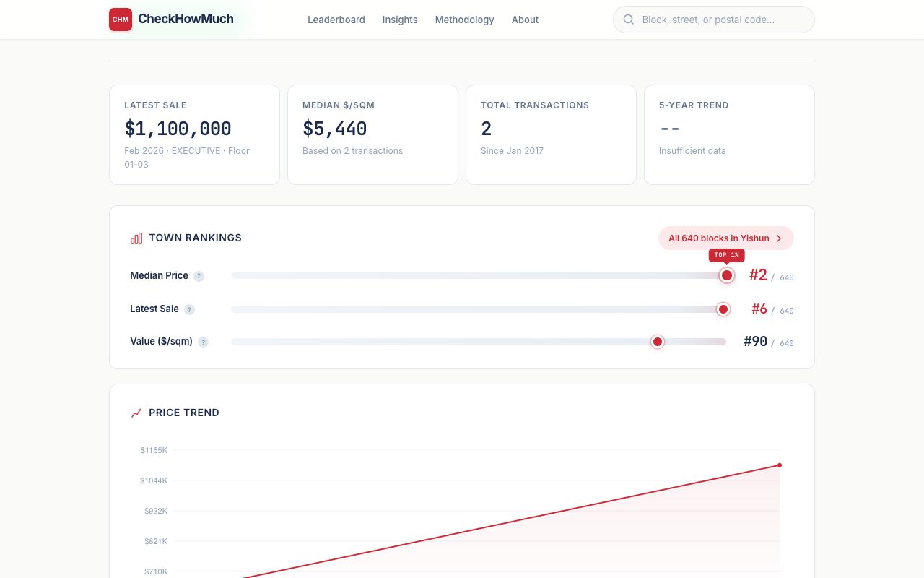
Task: Focus the block, street, postal code search field
Action: coord(722,20)
